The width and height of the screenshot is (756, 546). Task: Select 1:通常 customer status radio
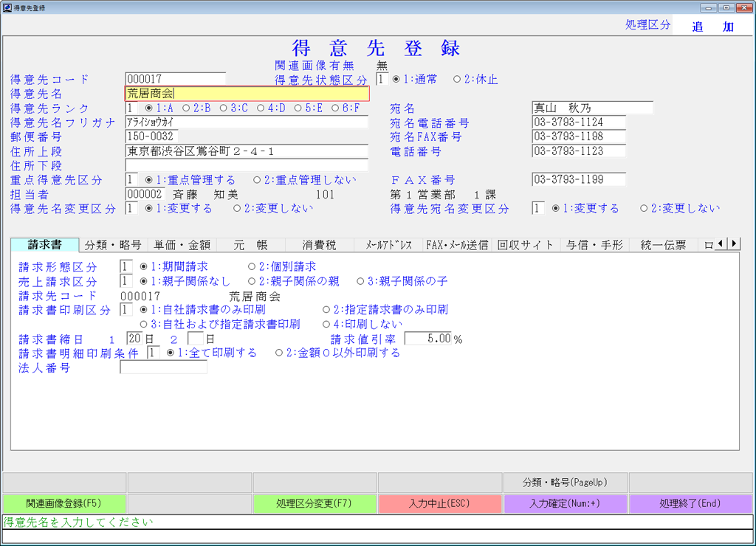coord(415,80)
